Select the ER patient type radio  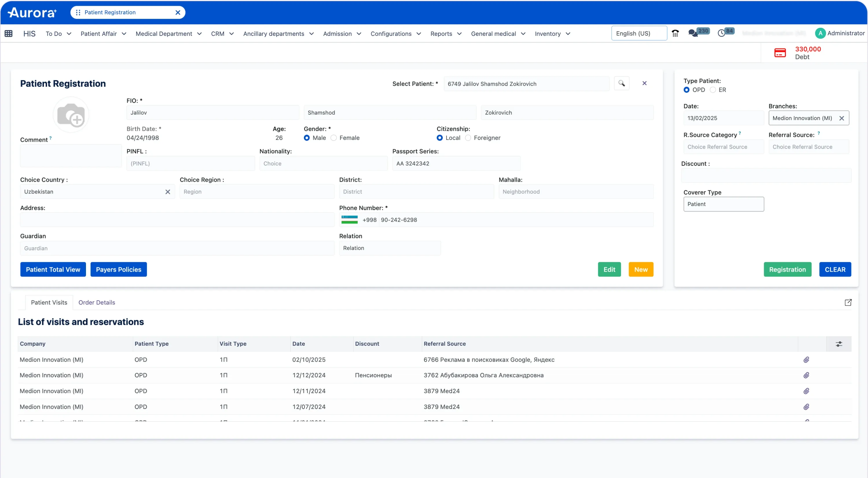pos(713,90)
